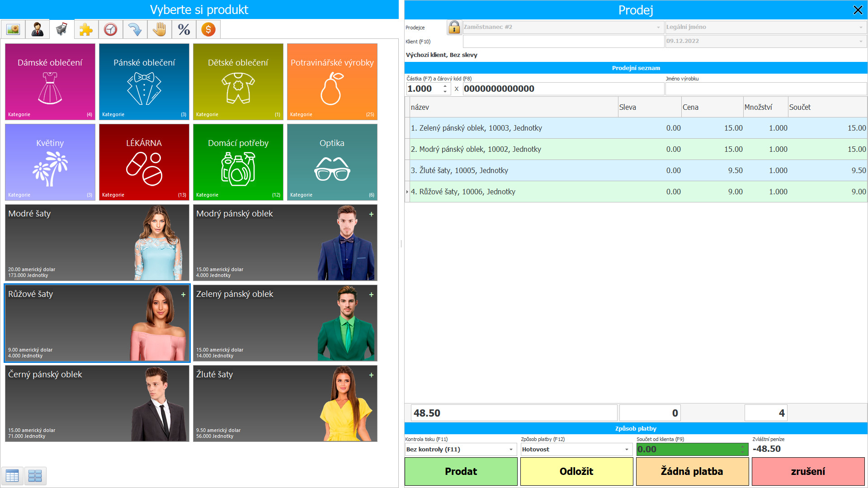Switch on the split-grid layout toggle
Viewport: 868px width, 488px height.
pyautogui.click(x=35, y=476)
